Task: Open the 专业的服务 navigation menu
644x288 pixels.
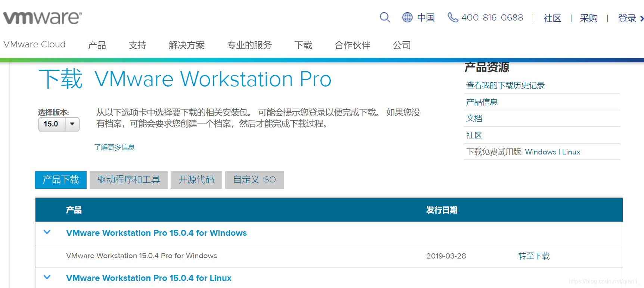Action: click(x=249, y=45)
